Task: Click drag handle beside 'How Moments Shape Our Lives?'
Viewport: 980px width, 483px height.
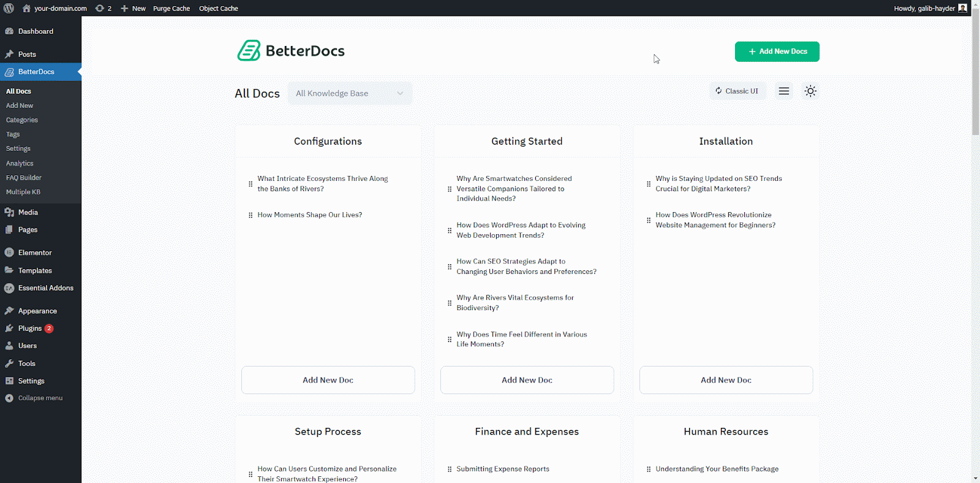Action: pyautogui.click(x=251, y=215)
